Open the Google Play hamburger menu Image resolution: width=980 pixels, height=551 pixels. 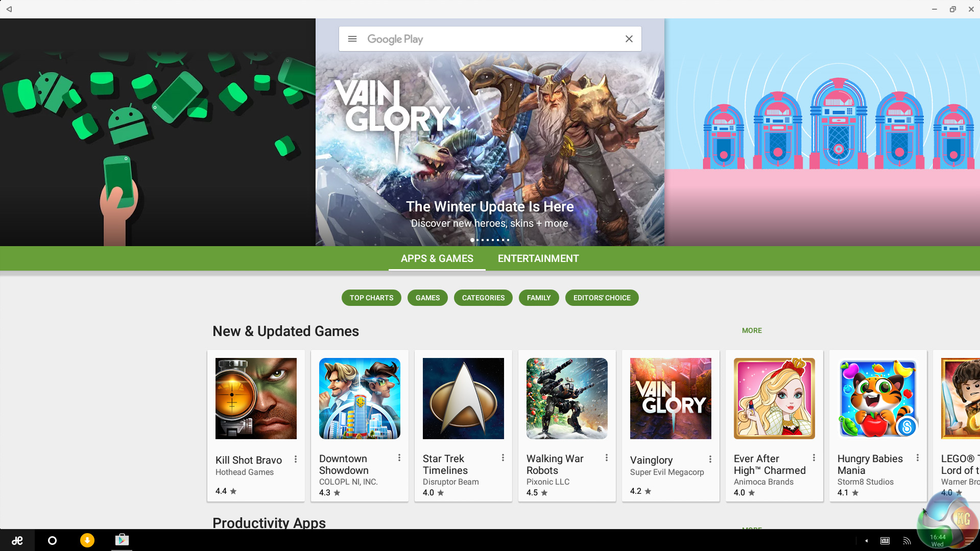(x=352, y=39)
